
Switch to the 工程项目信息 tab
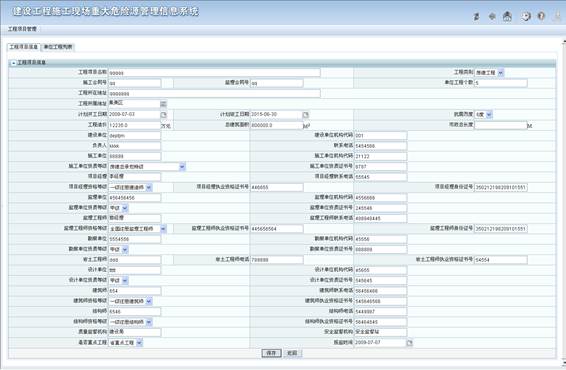[x=23, y=47]
